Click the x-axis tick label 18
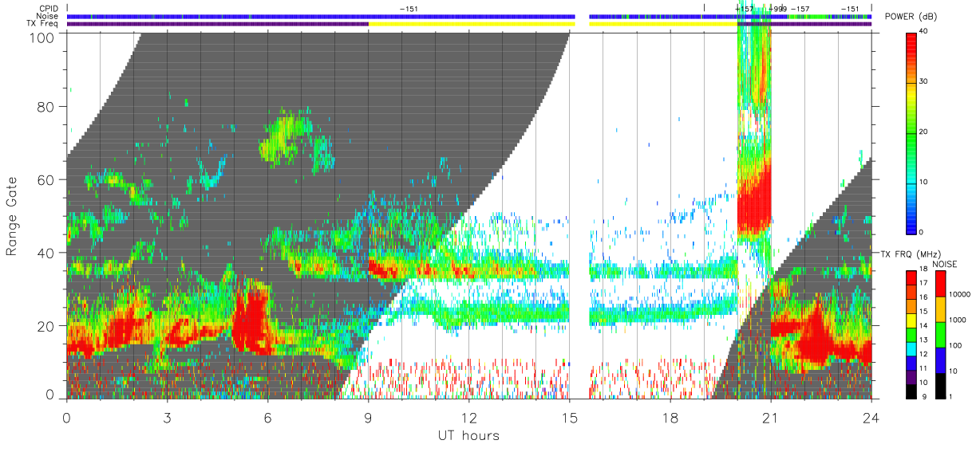This screenshot has width=980, height=452. click(670, 417)
